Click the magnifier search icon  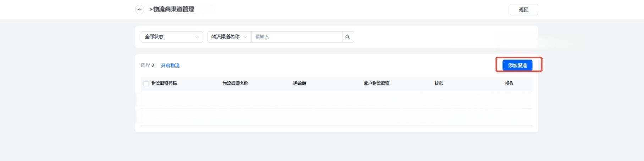[x=348, y=37]
